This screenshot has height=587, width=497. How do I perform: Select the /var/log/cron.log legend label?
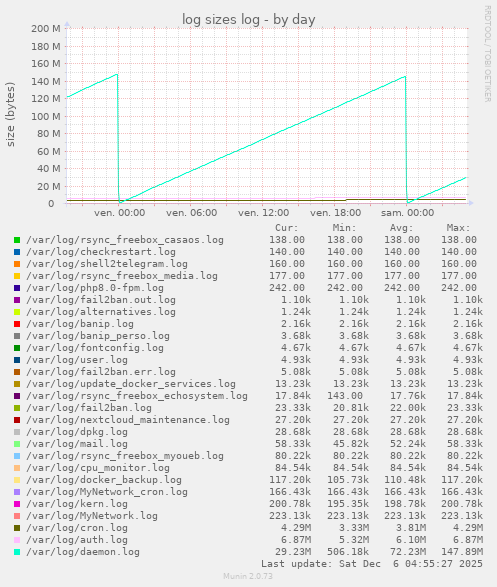pos(77,528)
